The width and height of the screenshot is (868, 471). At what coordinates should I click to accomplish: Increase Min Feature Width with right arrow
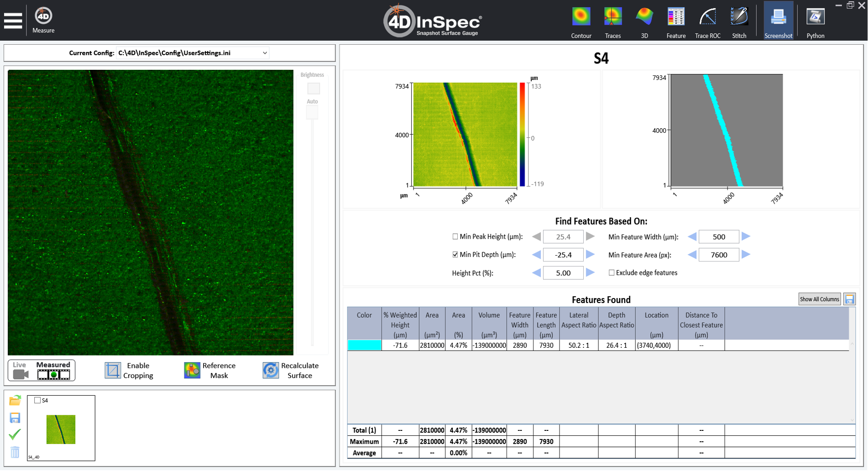(x=746, y=236)
